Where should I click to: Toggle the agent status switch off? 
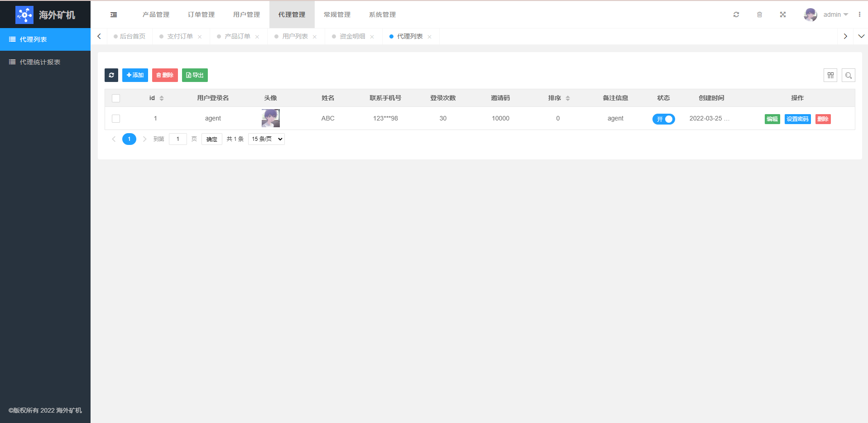tap(663, 119)
